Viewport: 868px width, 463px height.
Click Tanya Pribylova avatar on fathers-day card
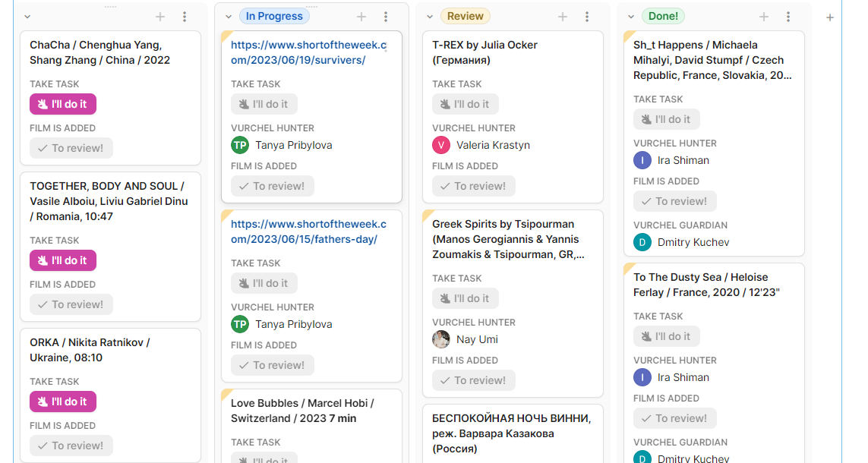click(x=240, y=324)
